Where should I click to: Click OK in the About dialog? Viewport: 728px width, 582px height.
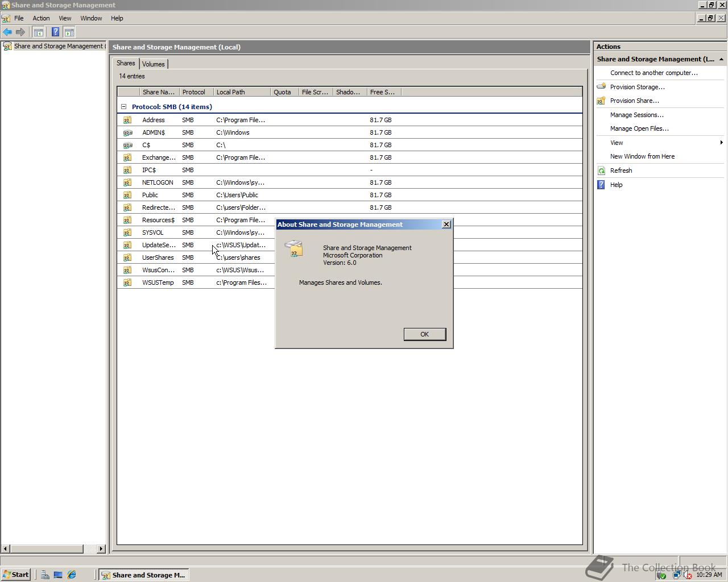coord(424,334)
